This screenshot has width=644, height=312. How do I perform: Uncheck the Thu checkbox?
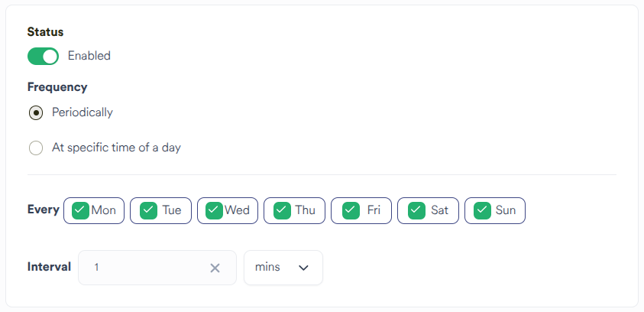point(282,210)
